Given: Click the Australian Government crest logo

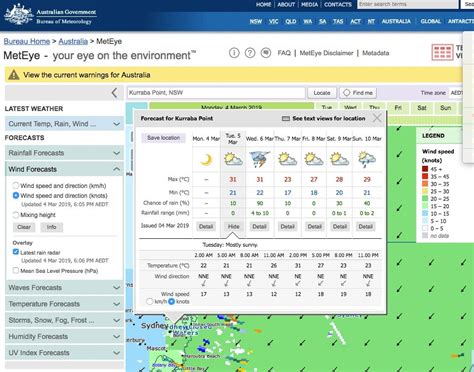Looking at the screenshot, I should tap(18, 15).
